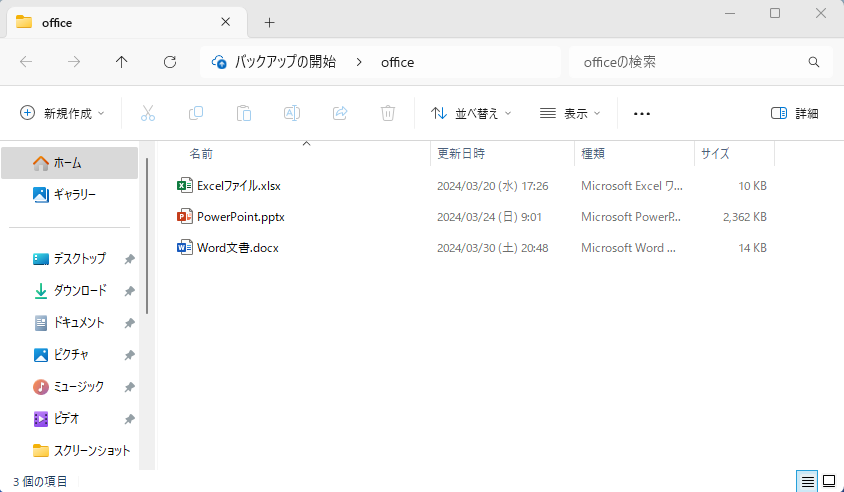The height and width of the screenshot is (492, 844).
Task: Switch to large thumbnails view icon in status bar
Action: click(x=829, y=481)
